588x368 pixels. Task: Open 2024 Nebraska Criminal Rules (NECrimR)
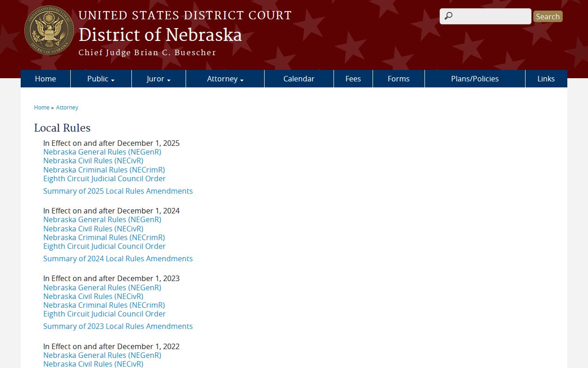pos(104,237)
